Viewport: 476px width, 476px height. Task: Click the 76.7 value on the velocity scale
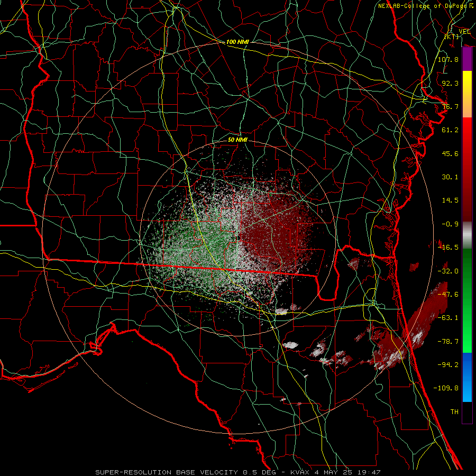[450, 106]
